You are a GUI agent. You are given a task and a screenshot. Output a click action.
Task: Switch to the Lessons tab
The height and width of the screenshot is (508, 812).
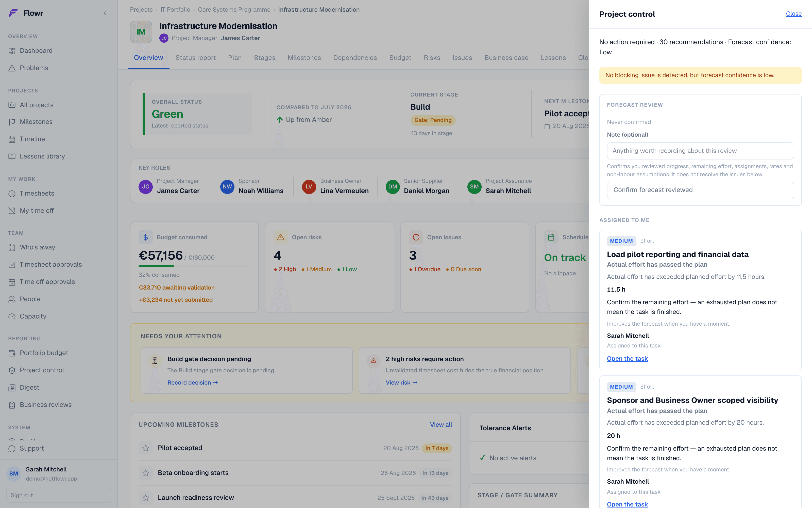tap(553, 58)
